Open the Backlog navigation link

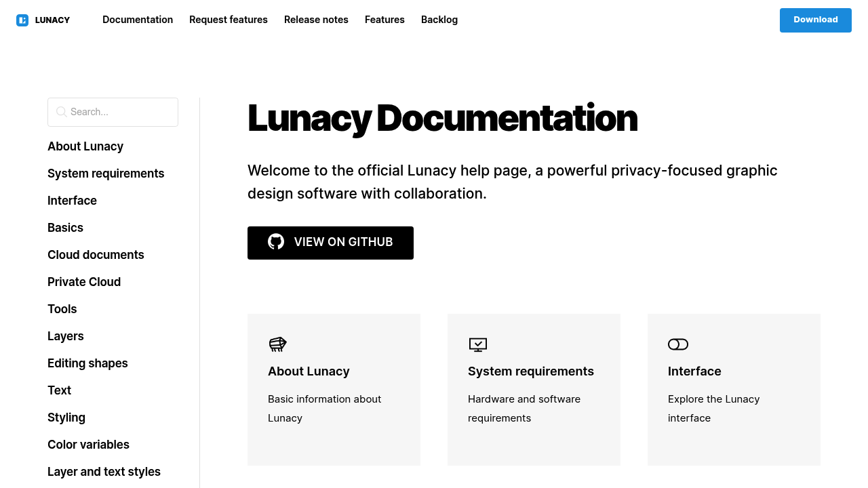coord(439,20)
